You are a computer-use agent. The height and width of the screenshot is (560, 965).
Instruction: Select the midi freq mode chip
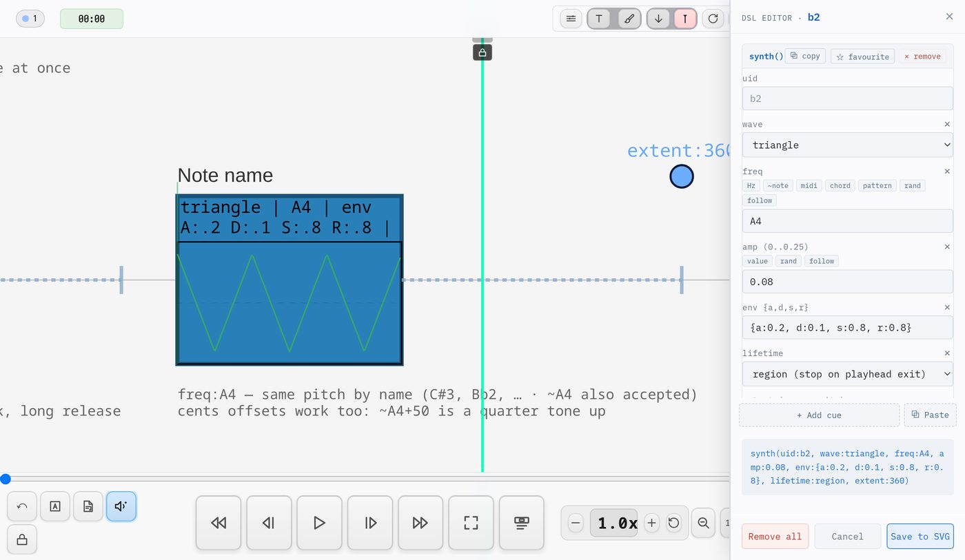[809, 185]
